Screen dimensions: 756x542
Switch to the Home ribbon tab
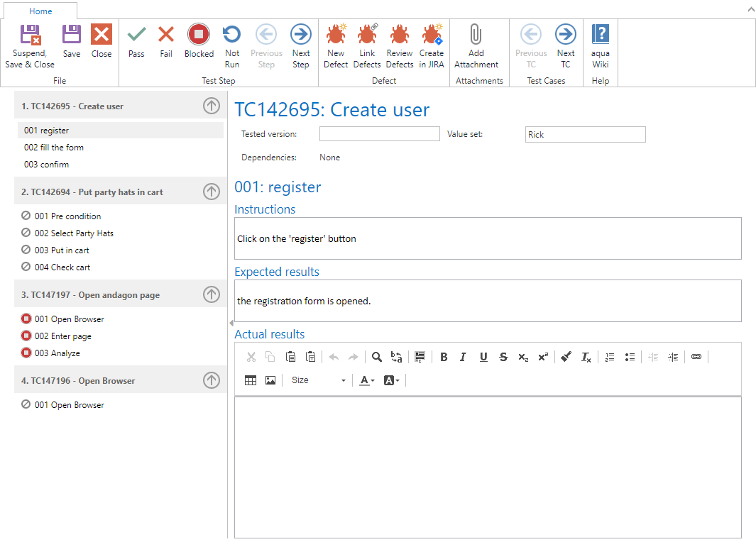pos(40,11)
